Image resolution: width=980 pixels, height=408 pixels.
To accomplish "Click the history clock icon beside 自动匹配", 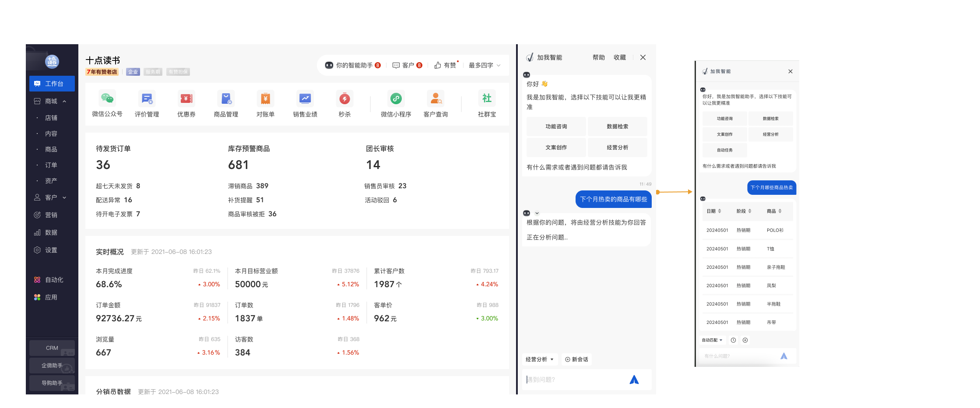I will pos(733,340).
